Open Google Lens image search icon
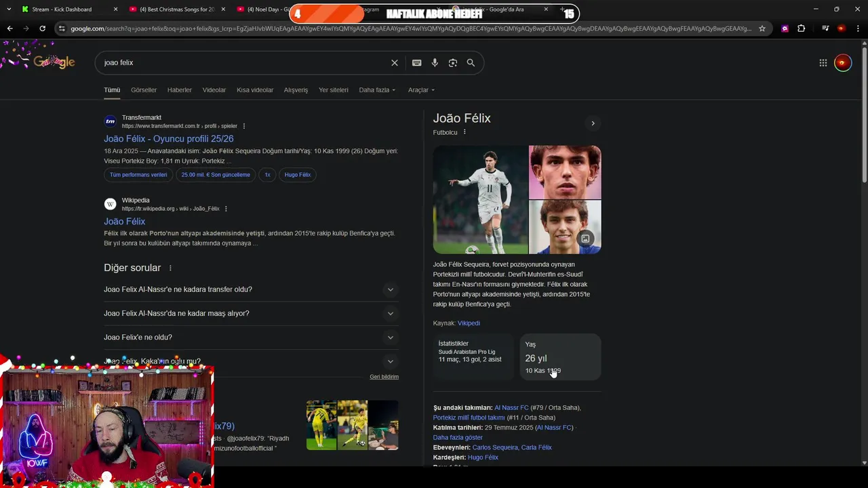Screen dimensions: 868x488 (452, 63)
